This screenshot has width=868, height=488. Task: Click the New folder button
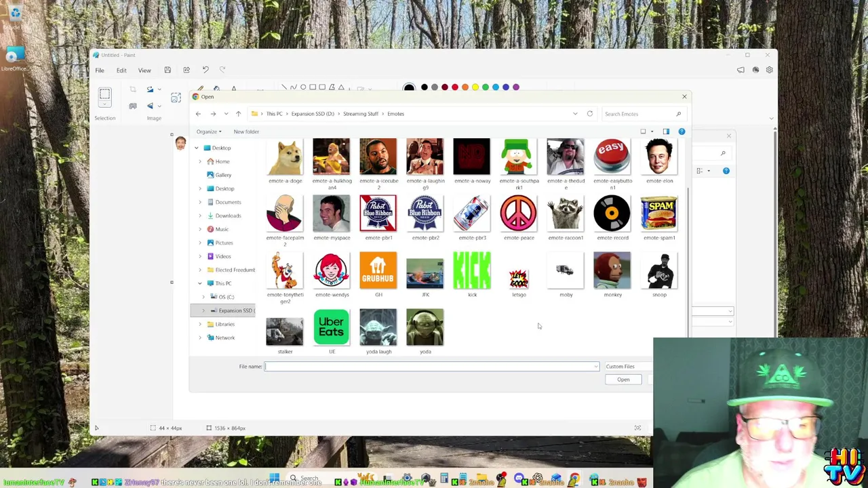(x=246, y=131)
